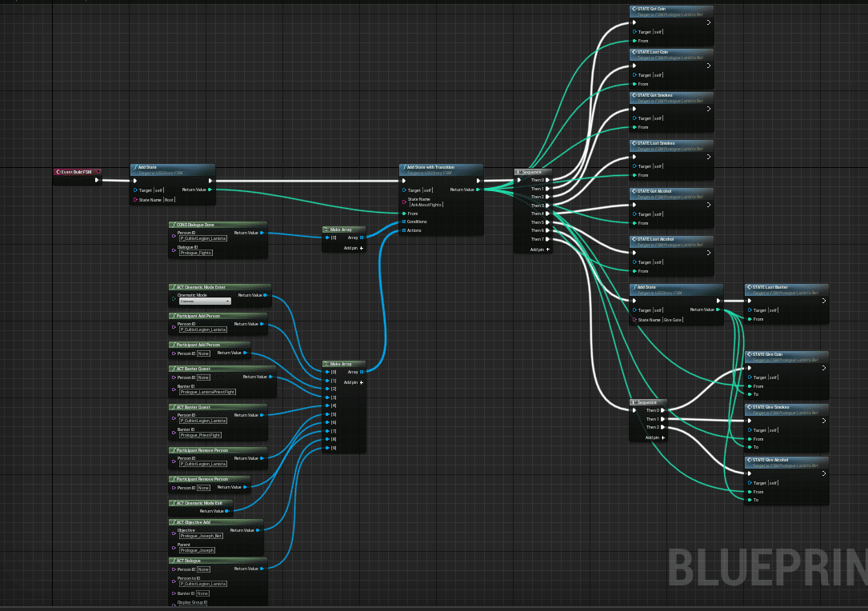Screen dimensions: 868x611
Task: Open the Cinematic Mode dropdown
Action: point(204,301)
